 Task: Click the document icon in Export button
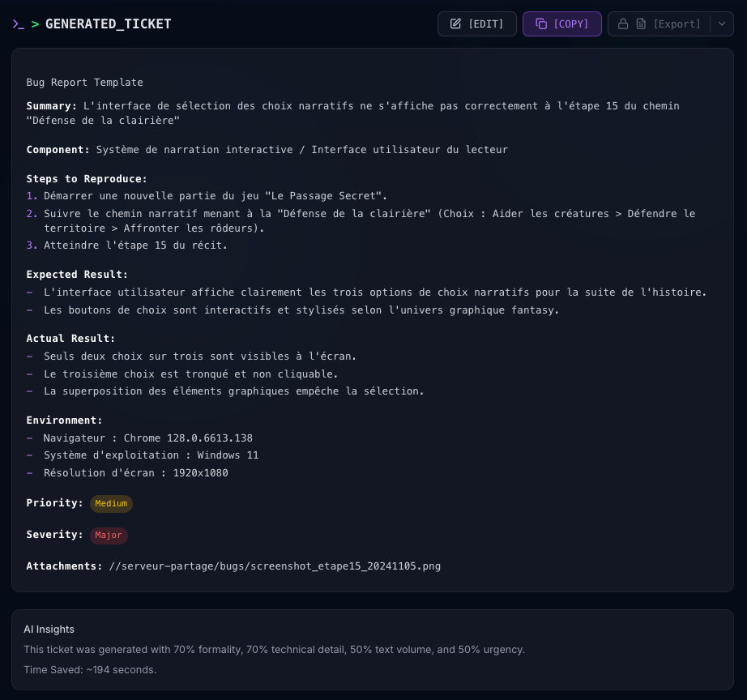click(x=641, y=24)
